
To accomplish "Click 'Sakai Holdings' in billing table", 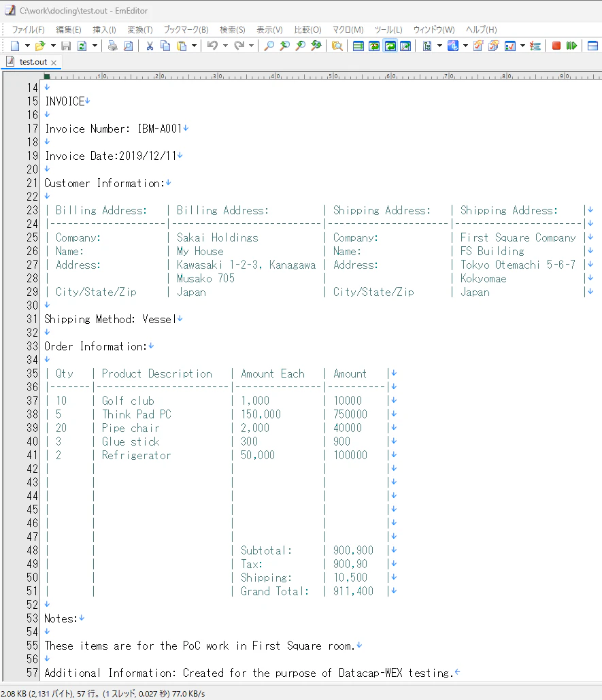I will 217,237.
